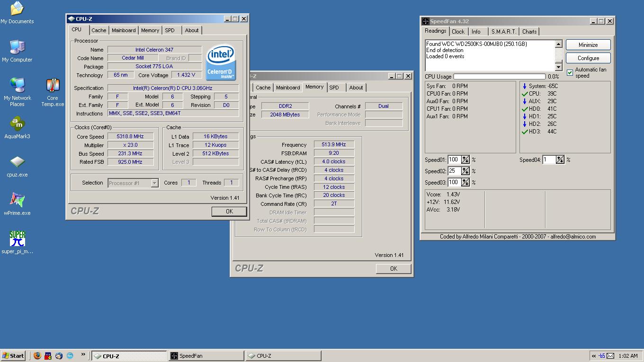Viewport: 644px width, 362px height.
Task: Open SpeedFan Configure dialog
Action: pyautogui.click(x=588, y=58)
